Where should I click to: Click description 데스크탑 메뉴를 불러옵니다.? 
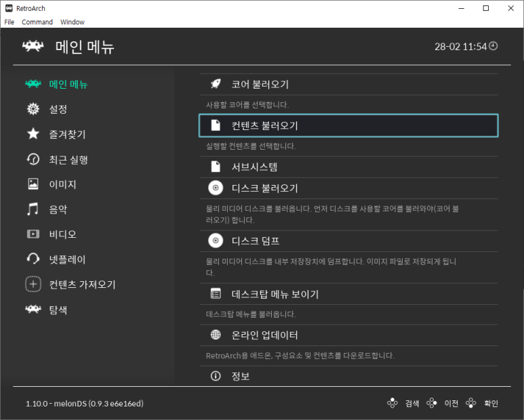[251, 314]
